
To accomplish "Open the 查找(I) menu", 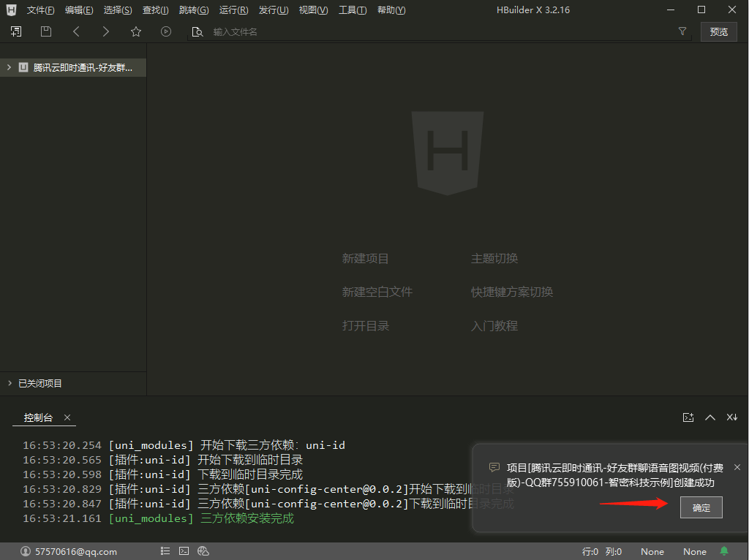I will click(x=155, y=10).
